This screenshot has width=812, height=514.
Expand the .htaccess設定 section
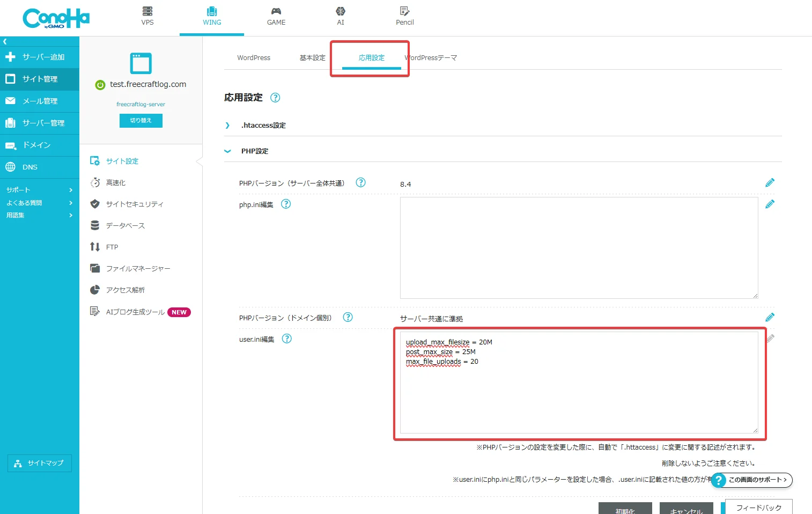click(x=263, y=126)
